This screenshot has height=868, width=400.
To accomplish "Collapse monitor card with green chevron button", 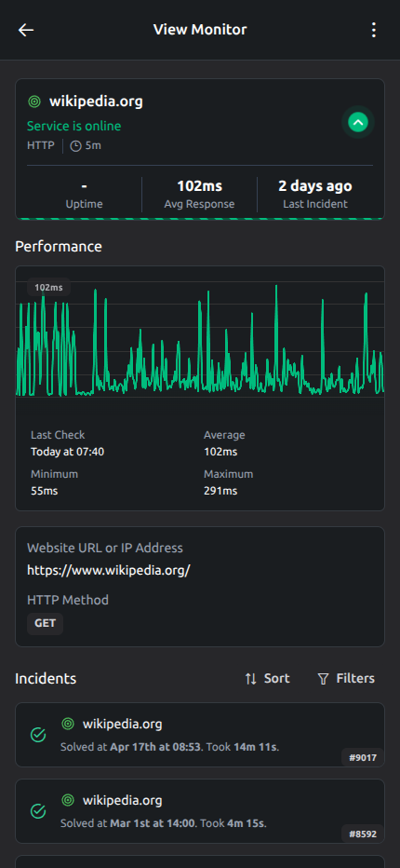I will [x=358, y=122].
